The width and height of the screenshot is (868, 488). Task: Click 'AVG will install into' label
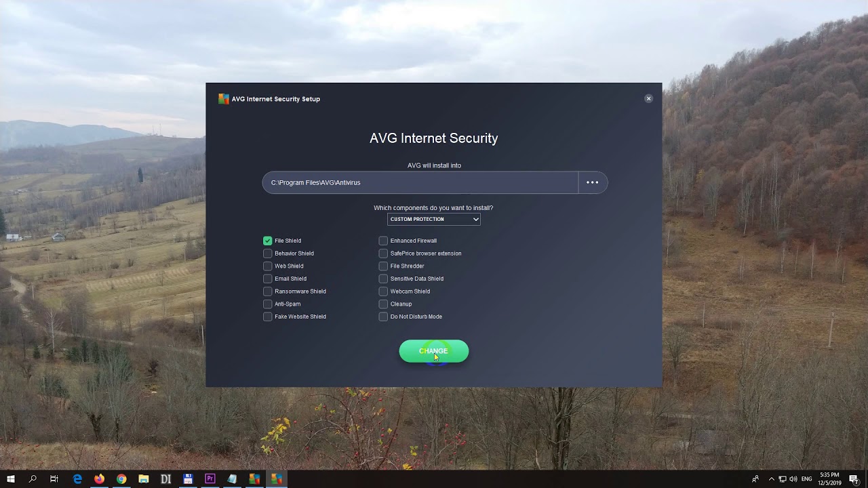point(434,165)
